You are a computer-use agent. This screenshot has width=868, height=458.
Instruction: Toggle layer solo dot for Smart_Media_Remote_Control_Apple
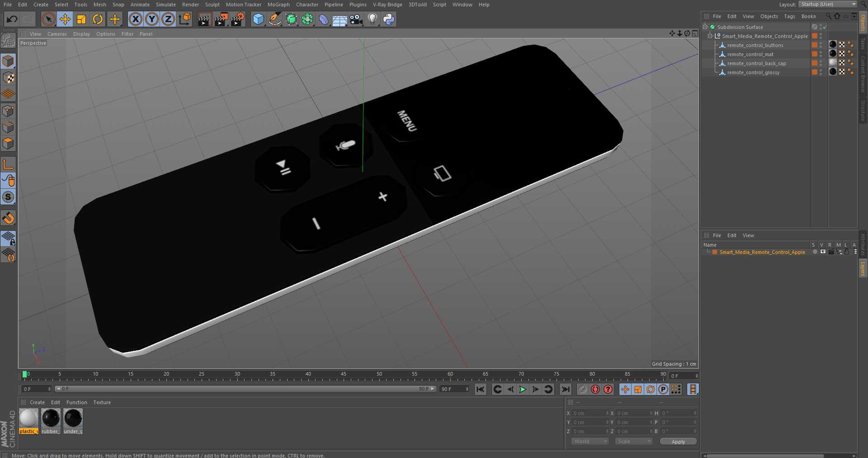point(815,252)
